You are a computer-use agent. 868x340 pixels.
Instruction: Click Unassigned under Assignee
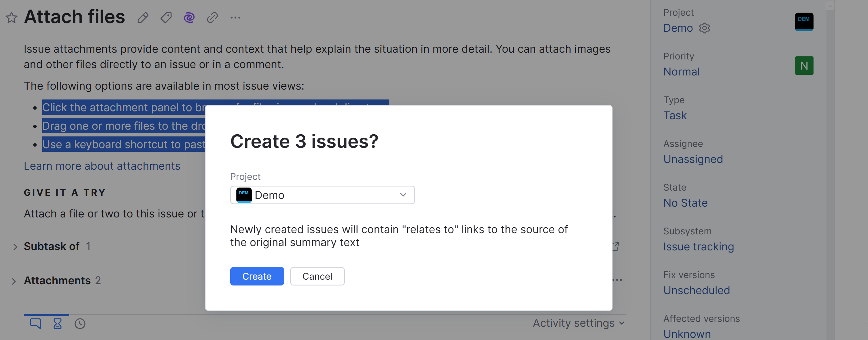coord(693,159)
